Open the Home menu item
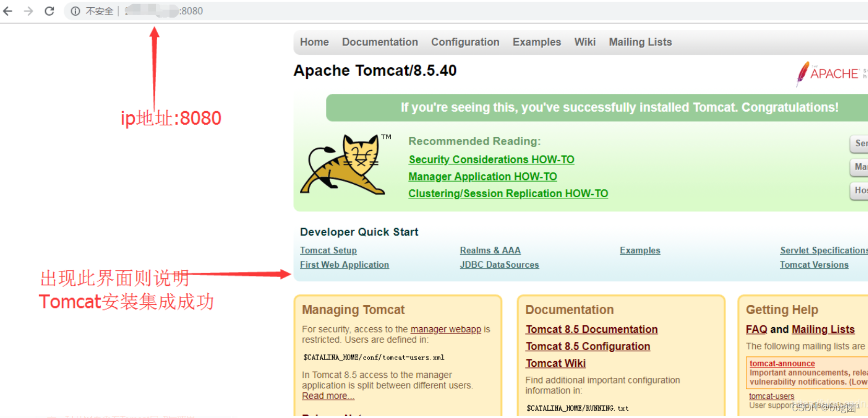The image size is (868, 418). pos(314,42)
